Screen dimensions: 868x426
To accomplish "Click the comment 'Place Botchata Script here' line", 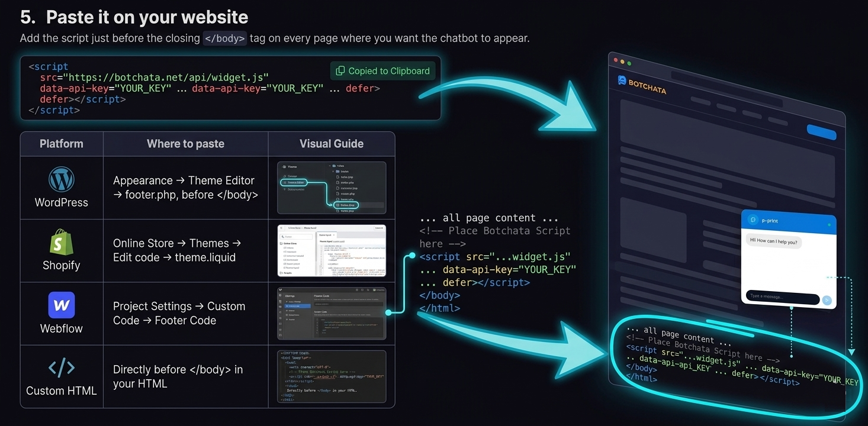I will (x=495, y=237).
